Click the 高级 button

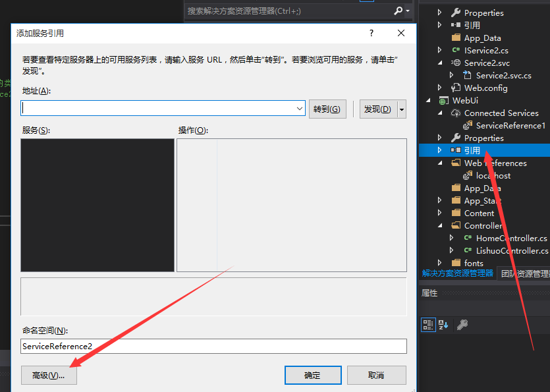tap(49, 375)
